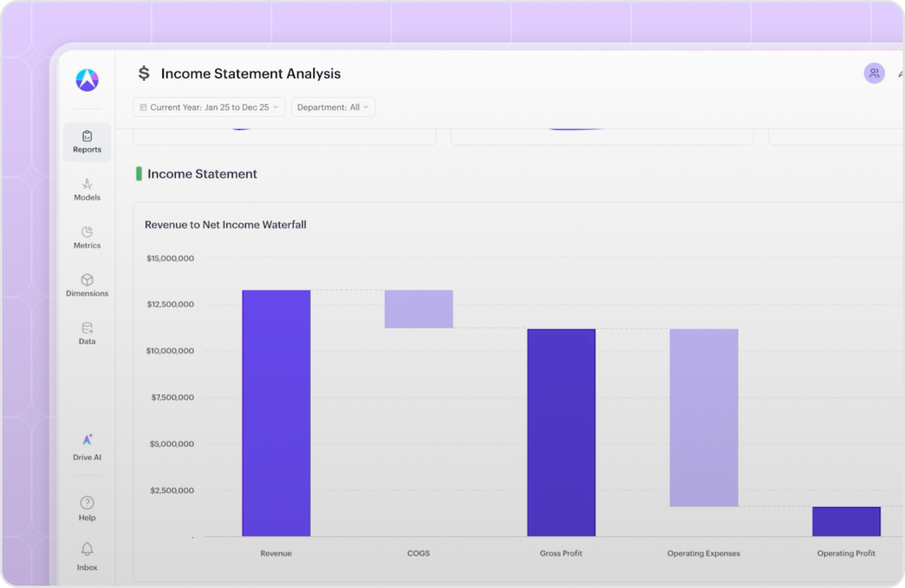Viewport: 905px width, 588px height.
Task: Click the users avatar icon at top right
Action: click(874, 73)
